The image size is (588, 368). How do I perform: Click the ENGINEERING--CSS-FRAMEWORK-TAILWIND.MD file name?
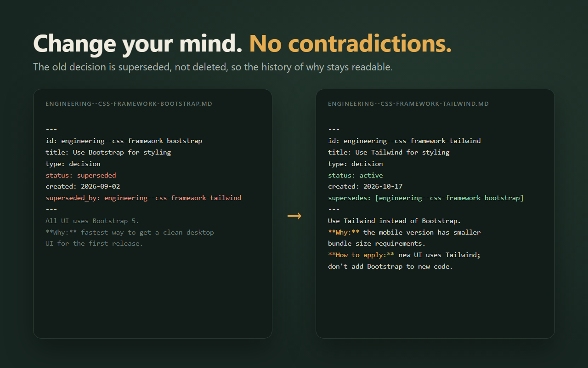(x=408, y=104)
